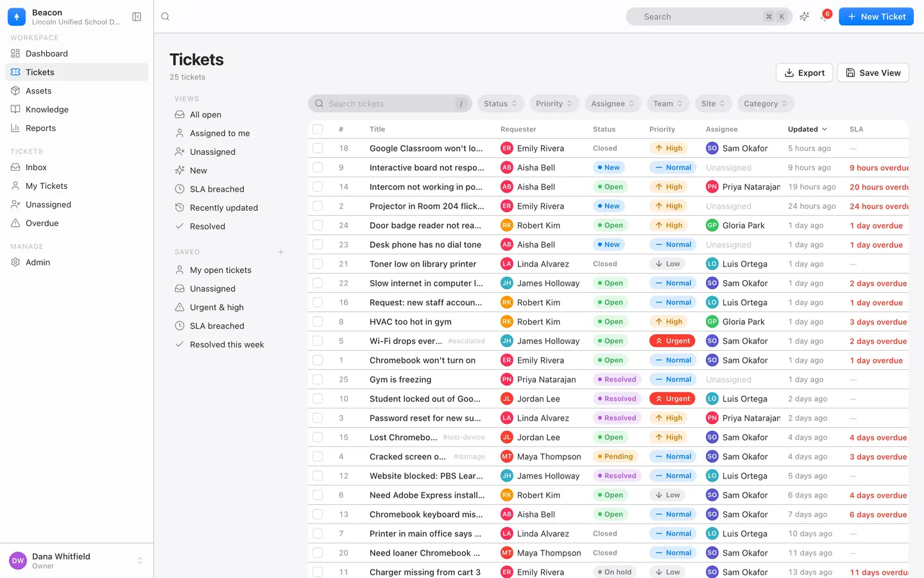The image size is (924, 578).
Task: Click the Export button
Action: pos(805,73)
